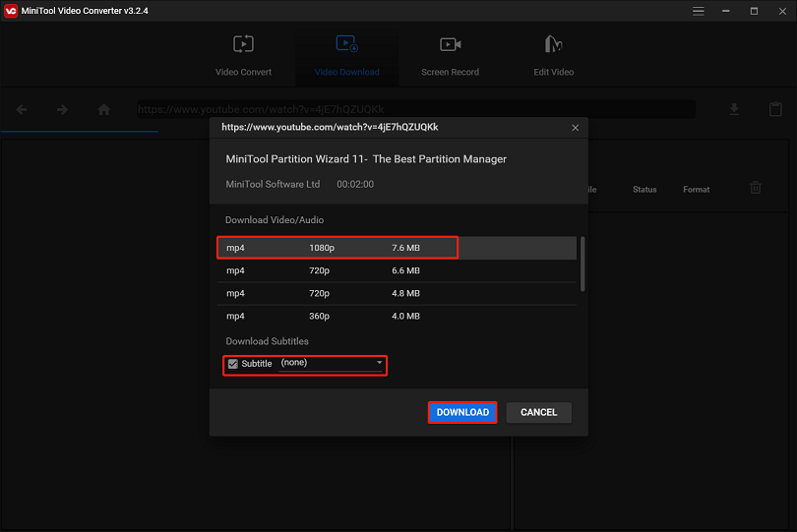Go forward with the right arrow
Screen dimensions: 797x532
(62, 109)
